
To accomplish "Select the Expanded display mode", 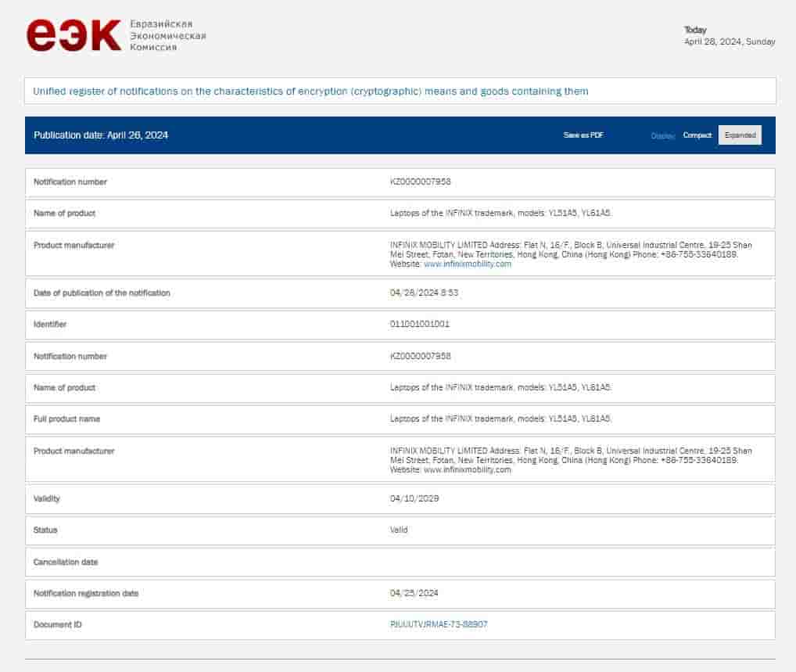I will tap(740, 135).
